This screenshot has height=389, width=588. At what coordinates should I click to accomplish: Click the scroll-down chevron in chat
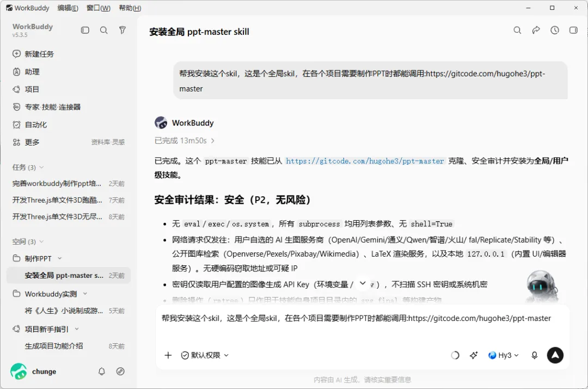click(x=363, y=283)
